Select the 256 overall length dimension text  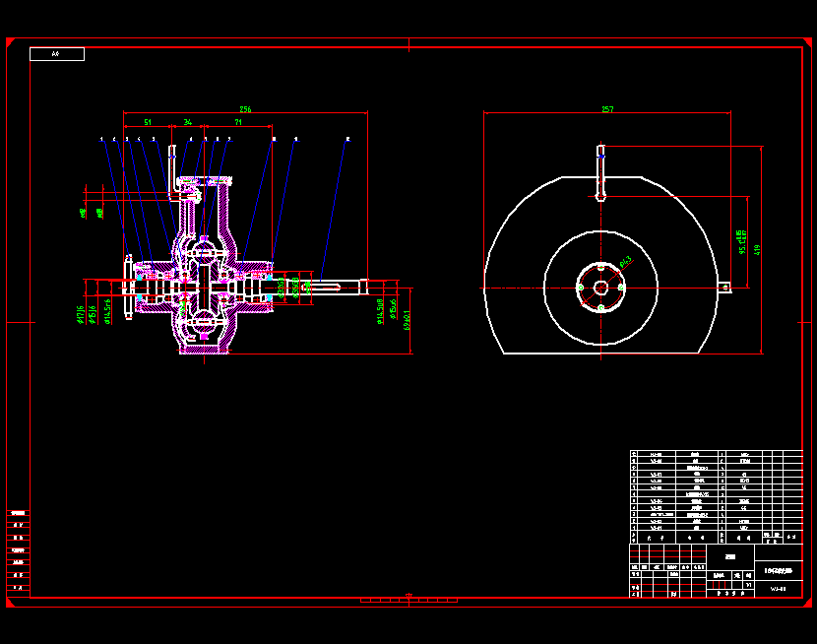(x=245, y=109)
